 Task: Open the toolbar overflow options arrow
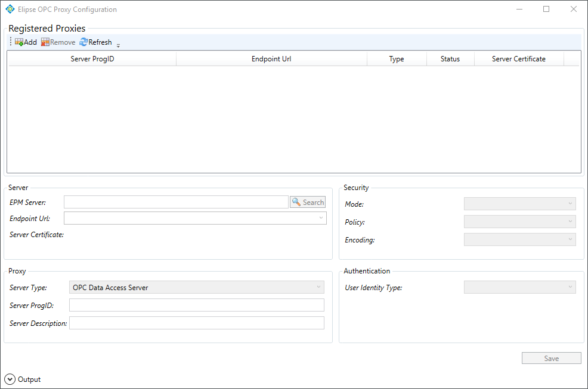(x=118, y=45)
